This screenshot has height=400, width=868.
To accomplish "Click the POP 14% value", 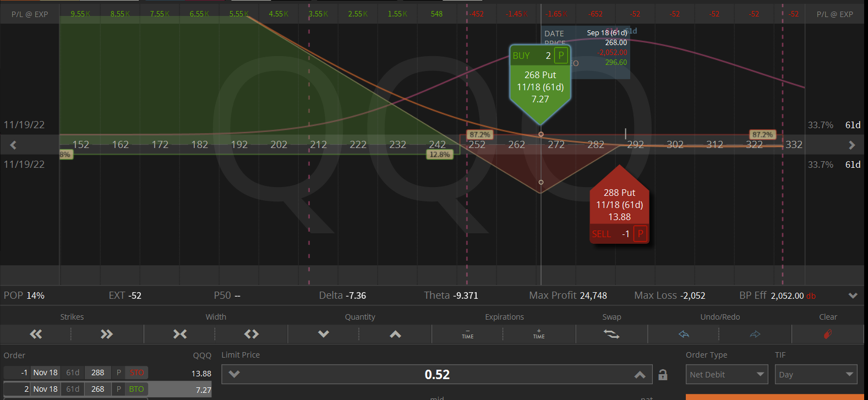I will tap(35, 295).
